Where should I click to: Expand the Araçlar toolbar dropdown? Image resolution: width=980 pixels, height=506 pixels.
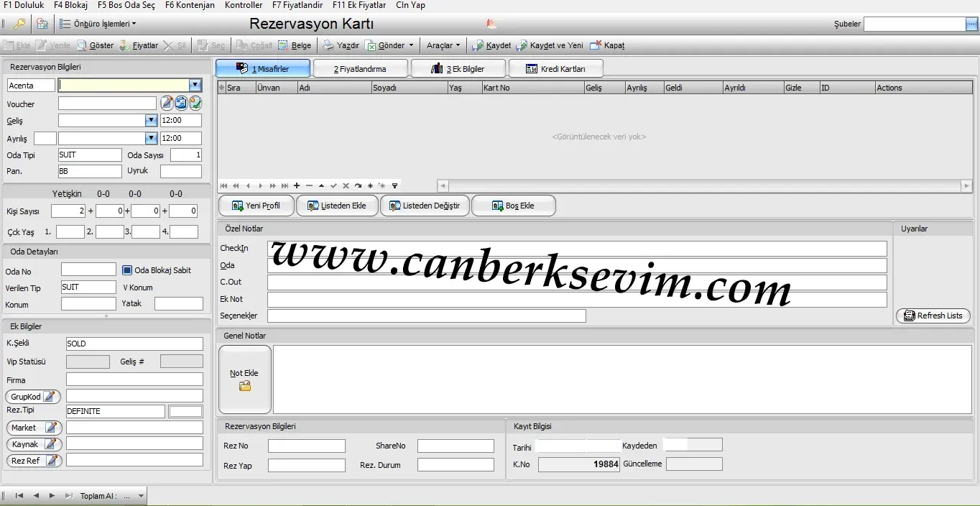click(x=443, y=45)
